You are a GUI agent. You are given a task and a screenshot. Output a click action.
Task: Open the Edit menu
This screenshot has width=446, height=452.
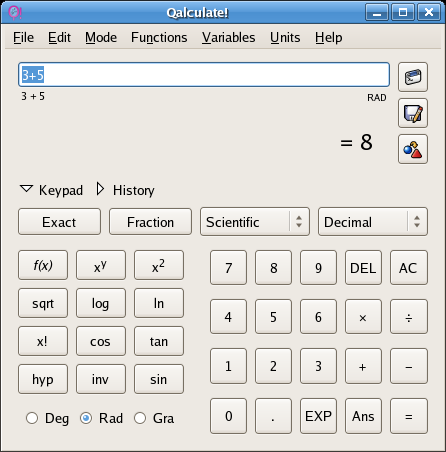point(59,37)
